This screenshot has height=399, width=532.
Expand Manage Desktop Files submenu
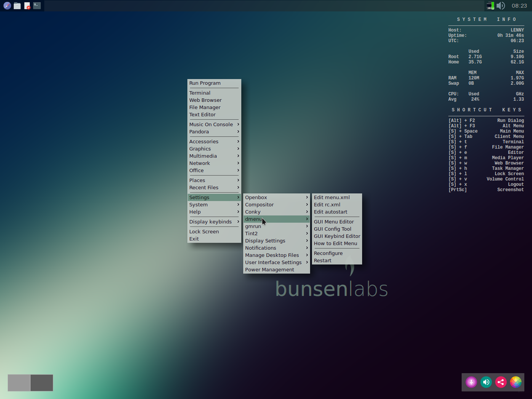coord(277,255)
